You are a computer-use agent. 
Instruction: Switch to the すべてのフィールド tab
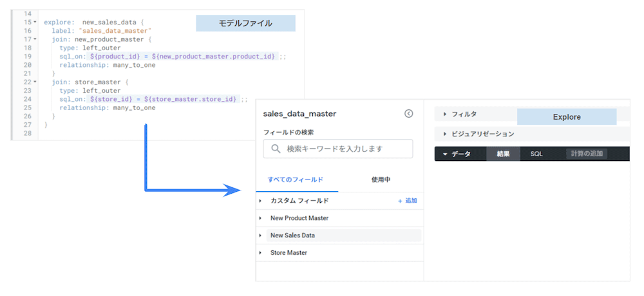[x=296, y=180]
